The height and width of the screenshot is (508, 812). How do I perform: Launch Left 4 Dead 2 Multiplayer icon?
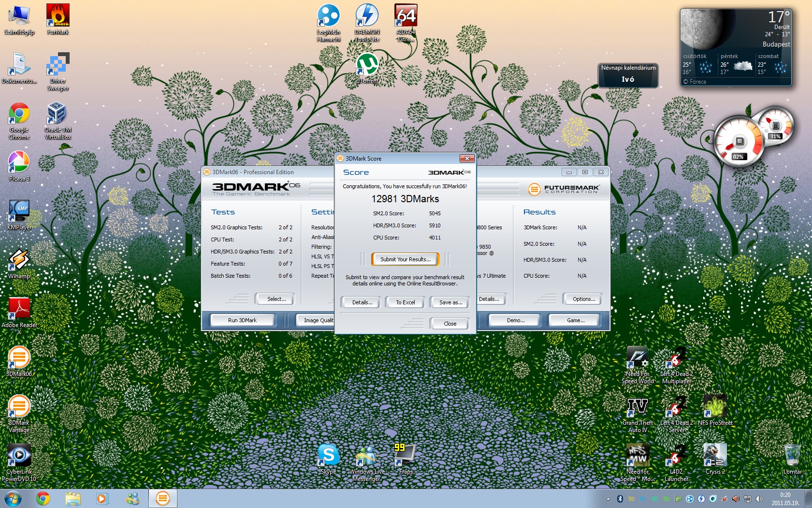pos(677,365)
